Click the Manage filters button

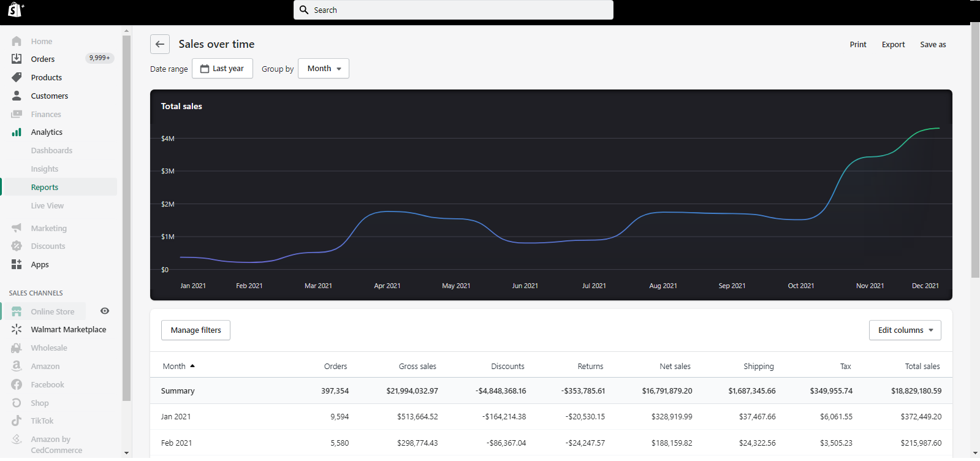(196, 330)
